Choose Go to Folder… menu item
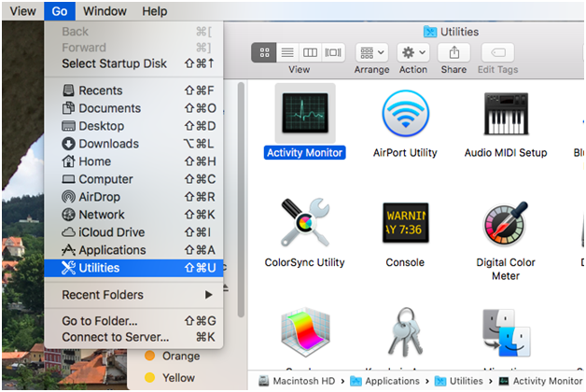 click(x=133, y=321)
